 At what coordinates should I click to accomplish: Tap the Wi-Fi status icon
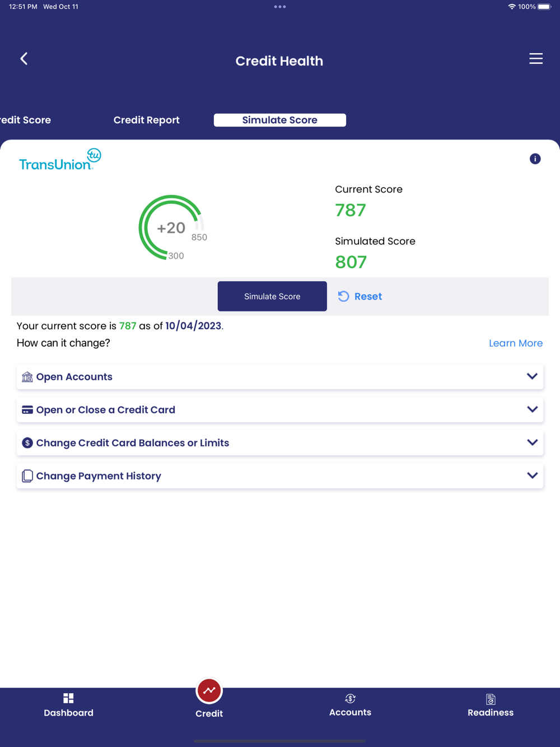tap(512, 7)
